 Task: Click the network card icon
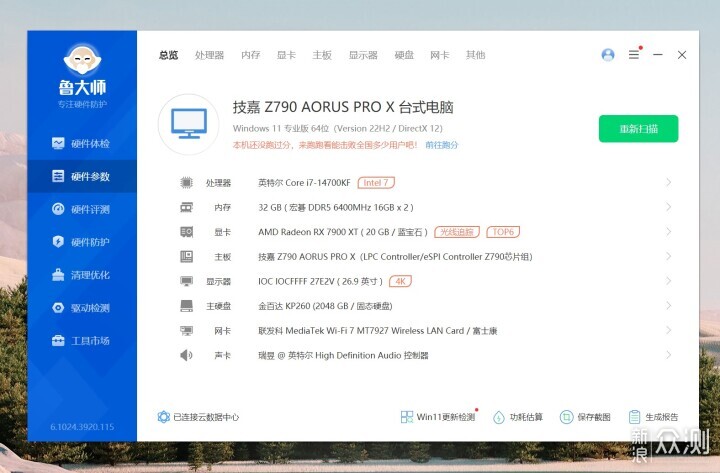[186, 331]
